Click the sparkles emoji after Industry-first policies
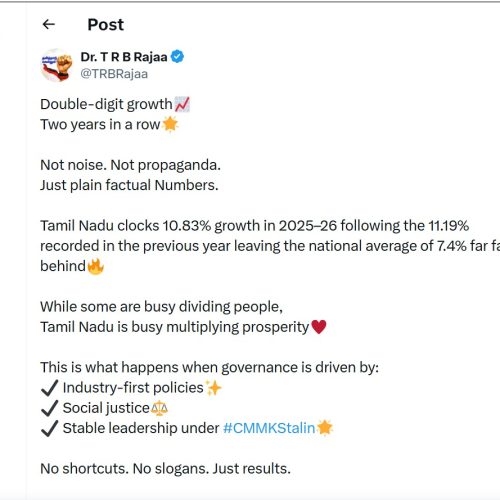This screenshot has width=500, height=500. click(213, 388)
